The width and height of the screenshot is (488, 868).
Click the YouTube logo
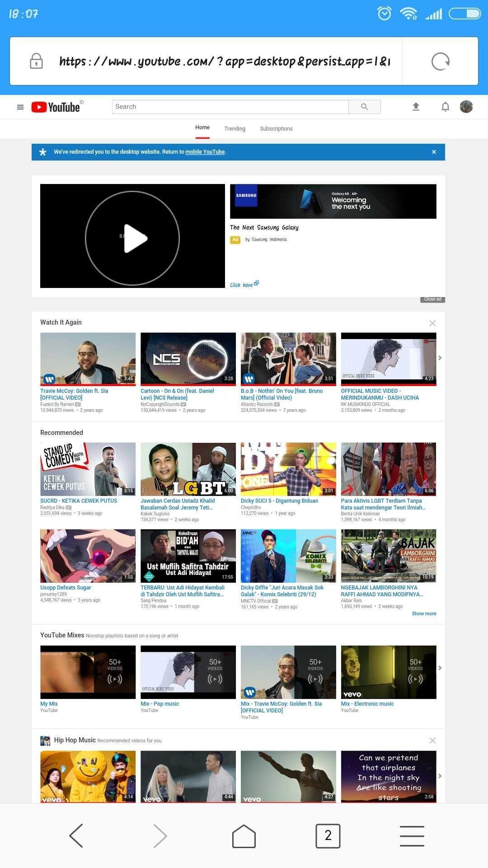[x=56, y=107]
